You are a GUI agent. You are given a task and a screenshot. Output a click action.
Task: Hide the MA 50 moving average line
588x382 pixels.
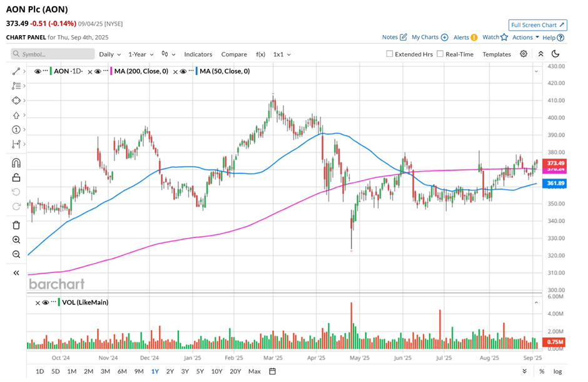[183, 71]
